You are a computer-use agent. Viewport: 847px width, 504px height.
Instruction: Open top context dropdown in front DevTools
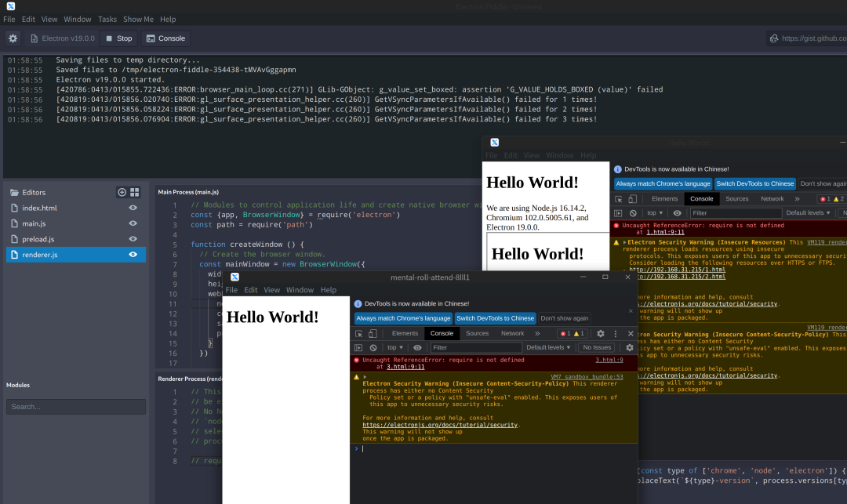coord(394,347)
